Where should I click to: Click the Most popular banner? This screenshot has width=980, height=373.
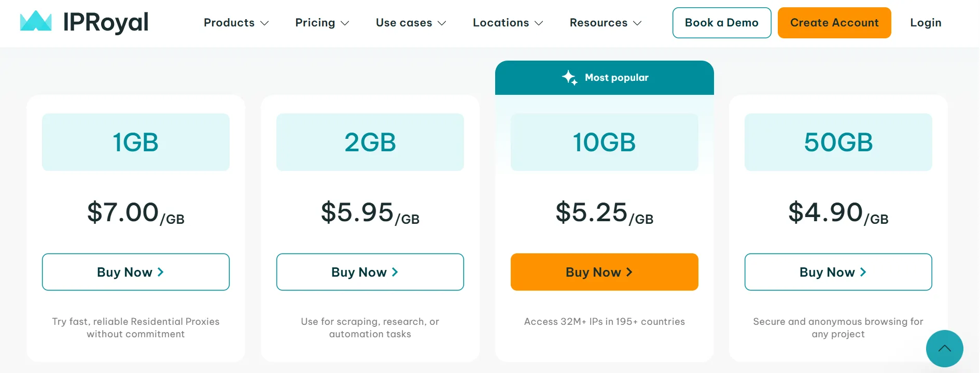604,77
